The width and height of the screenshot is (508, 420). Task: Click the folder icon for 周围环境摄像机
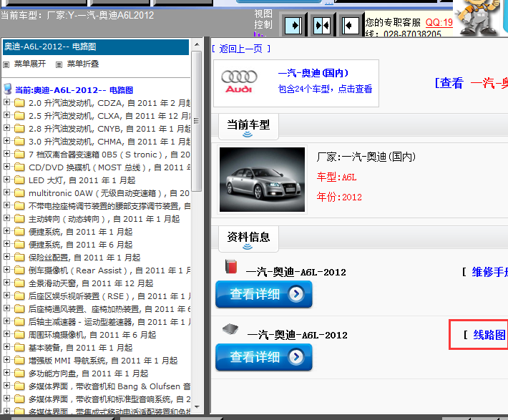[x=19, y=334]
